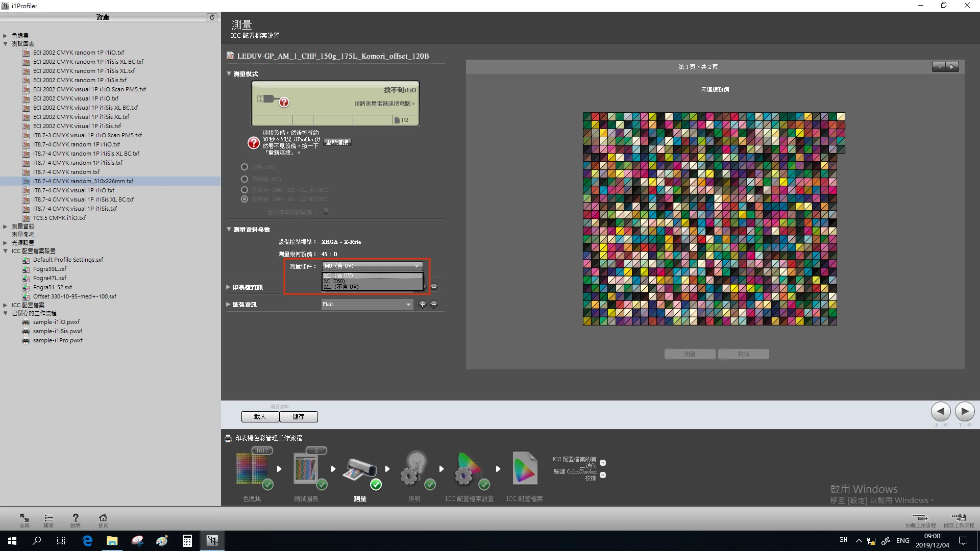Click the 重新連接 reconnect button

tap(337, 143)
